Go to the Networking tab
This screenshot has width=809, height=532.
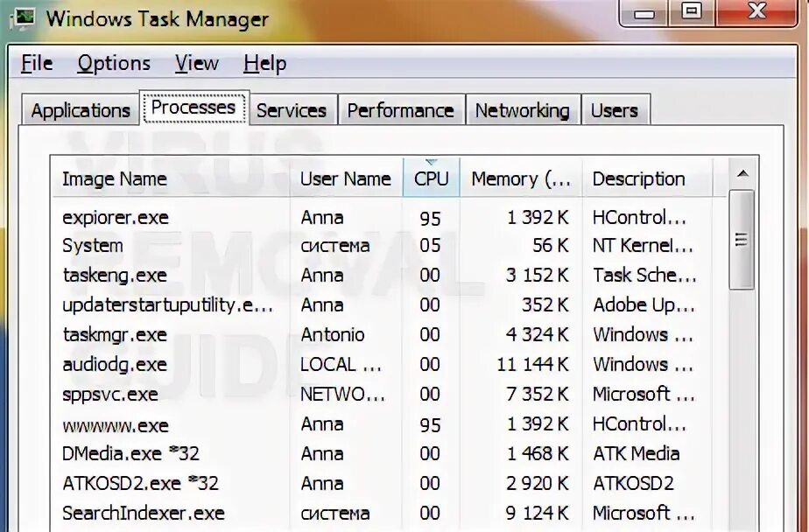pos(523,109)
